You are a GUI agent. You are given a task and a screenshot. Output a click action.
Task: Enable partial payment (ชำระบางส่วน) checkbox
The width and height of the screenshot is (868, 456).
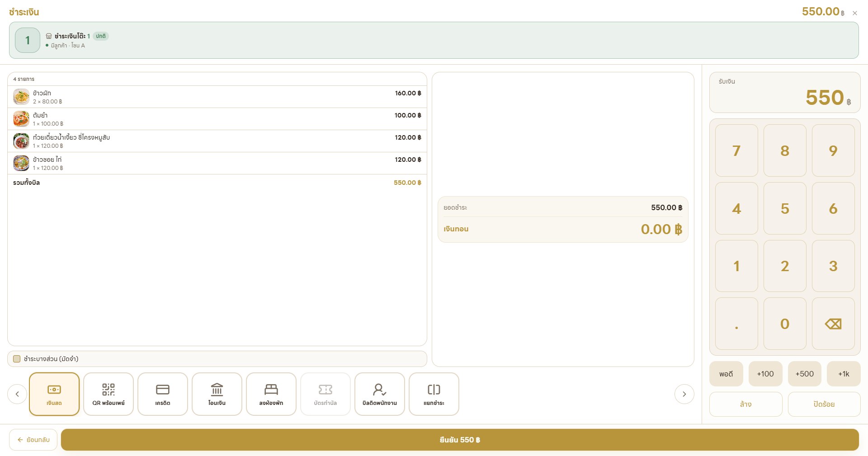(x=17, y=359)
